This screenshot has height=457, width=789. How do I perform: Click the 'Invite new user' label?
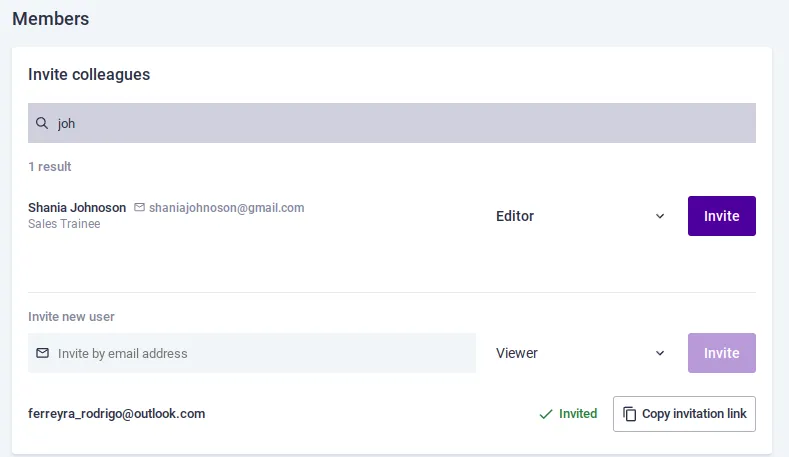click(x=71, y=317)
